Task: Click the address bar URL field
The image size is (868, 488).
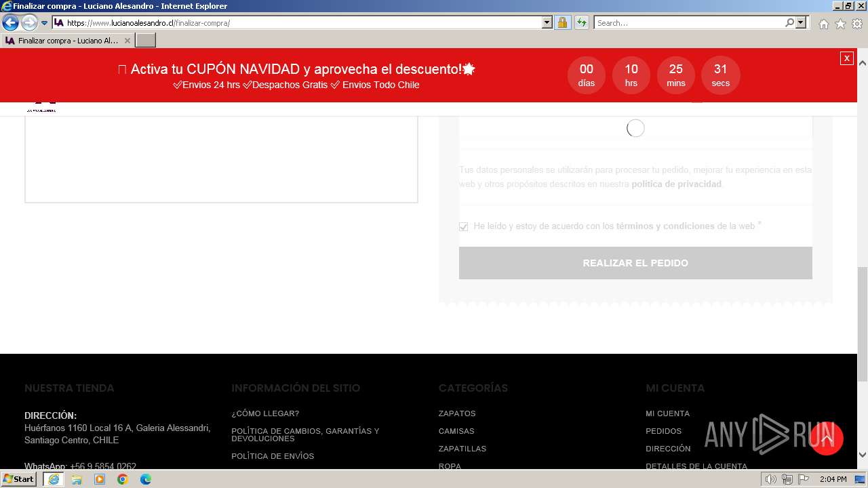Action: [297, 23]
